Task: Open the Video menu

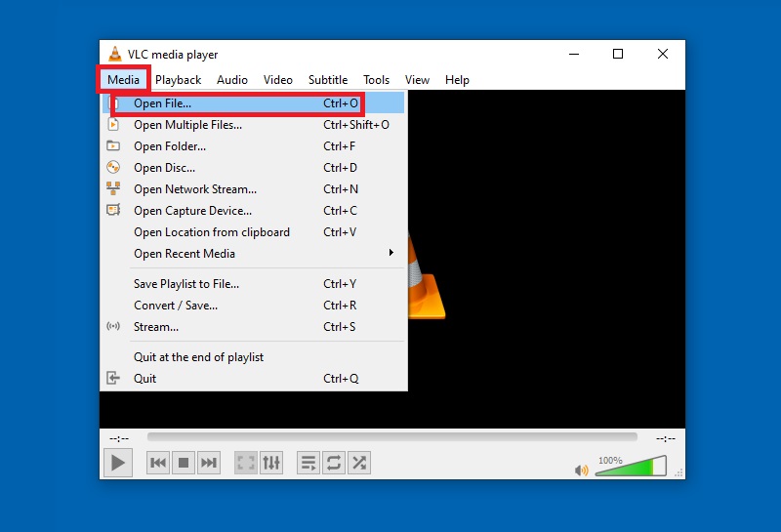Action: (x=278, y=80)
